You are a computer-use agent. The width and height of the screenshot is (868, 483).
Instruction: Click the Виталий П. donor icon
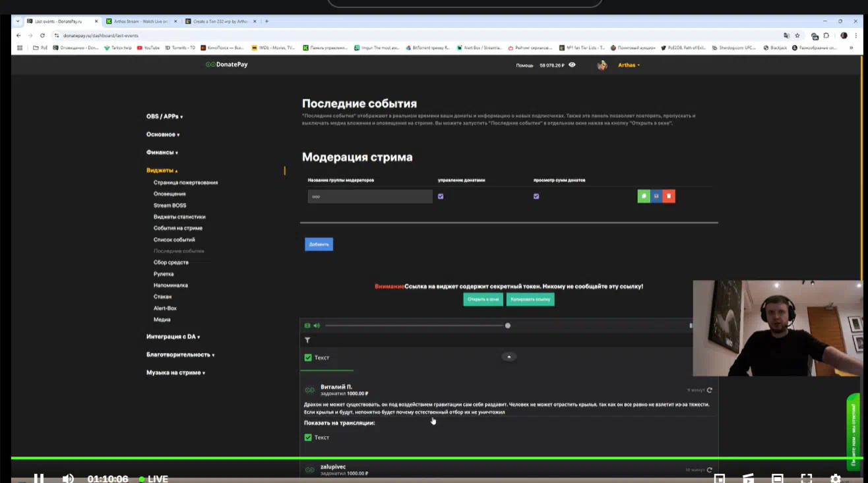pos(309,390)
